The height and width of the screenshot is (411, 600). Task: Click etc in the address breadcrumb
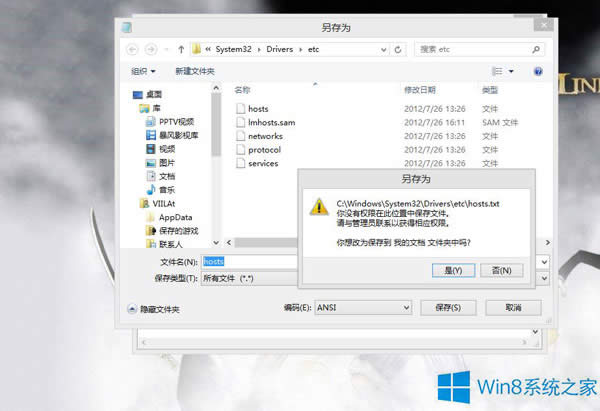click(313, 49)
